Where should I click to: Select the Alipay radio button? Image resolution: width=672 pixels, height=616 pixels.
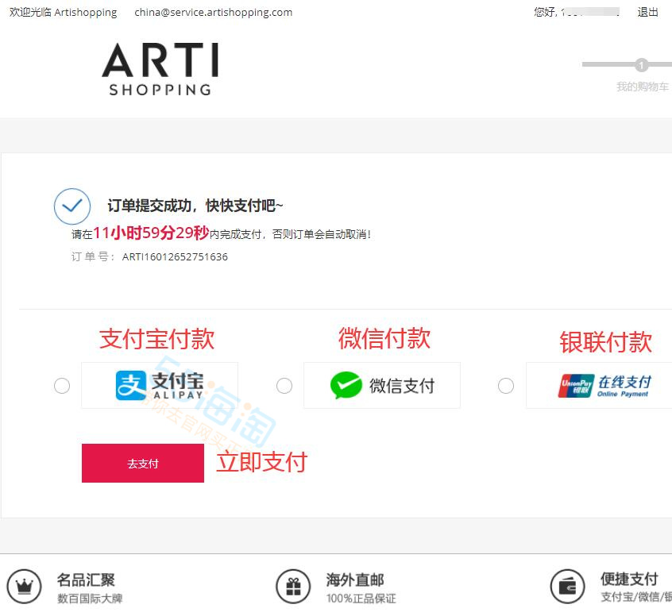click(62, 386)
